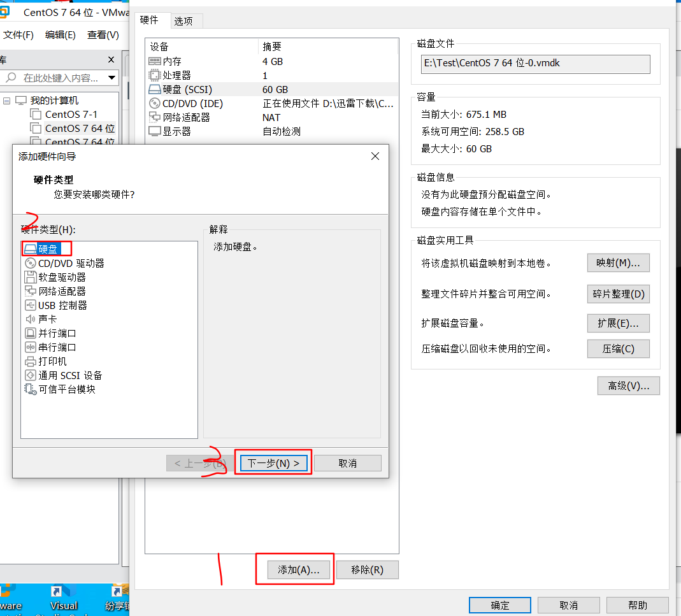Click the 正在使用文件 CD/DVD summary text

point(328,103)
